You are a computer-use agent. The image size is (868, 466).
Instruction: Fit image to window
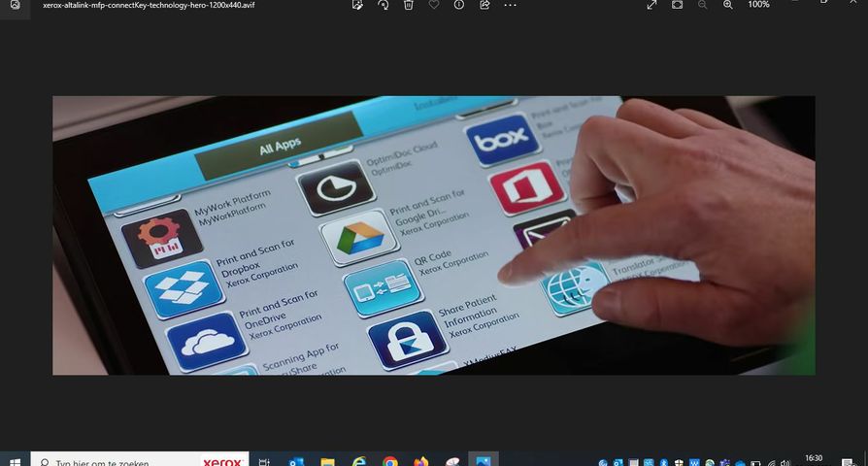(x=677, y=5)
